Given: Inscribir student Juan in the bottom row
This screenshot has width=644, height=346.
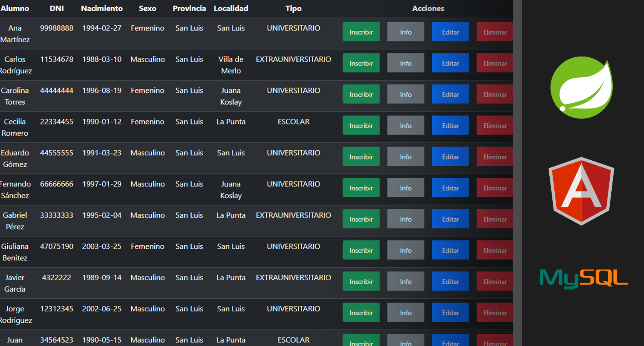Looking at the screenshot, I should [x=361, y=342].
